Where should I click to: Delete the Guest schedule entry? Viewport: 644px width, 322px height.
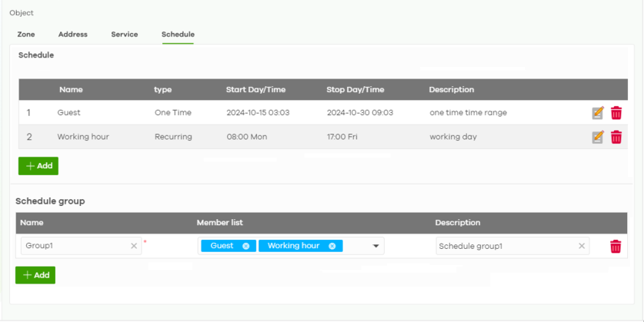point(616,113)
